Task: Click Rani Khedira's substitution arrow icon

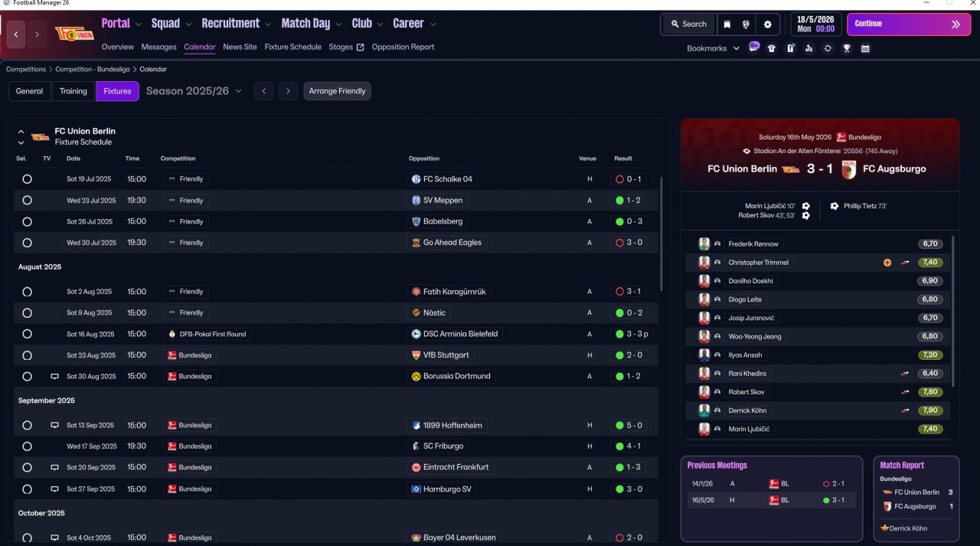Action: (905, 374)
